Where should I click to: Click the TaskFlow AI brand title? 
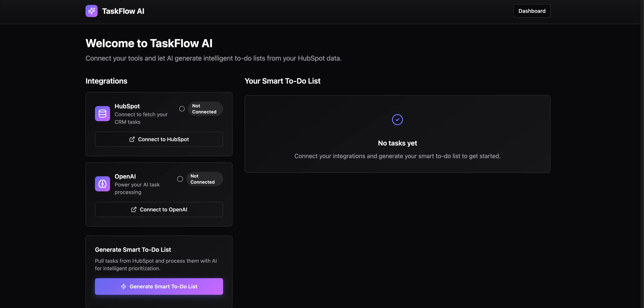pyautogui.click(x=123, y=11)
